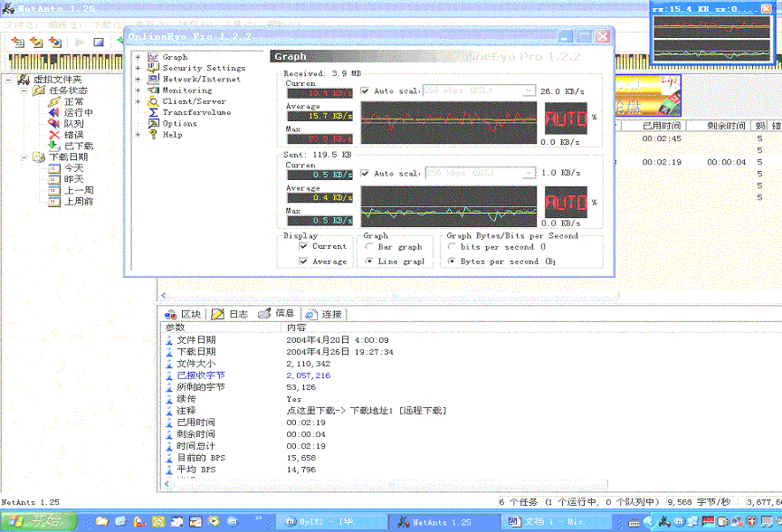Viewport: 782px width, 532px height.
Task: Click the Options icon in OnlineEye sidebar
Action: [154, 123]
